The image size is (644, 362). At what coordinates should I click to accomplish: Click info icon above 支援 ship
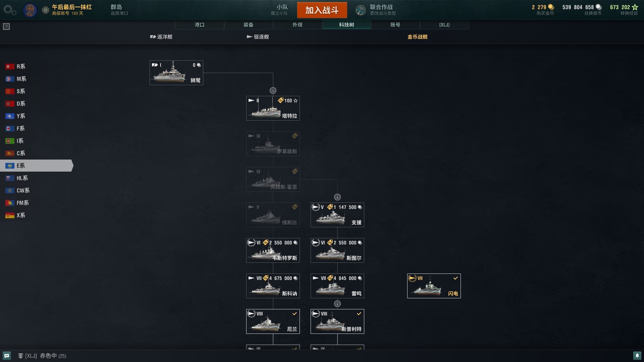click(337, 197)
